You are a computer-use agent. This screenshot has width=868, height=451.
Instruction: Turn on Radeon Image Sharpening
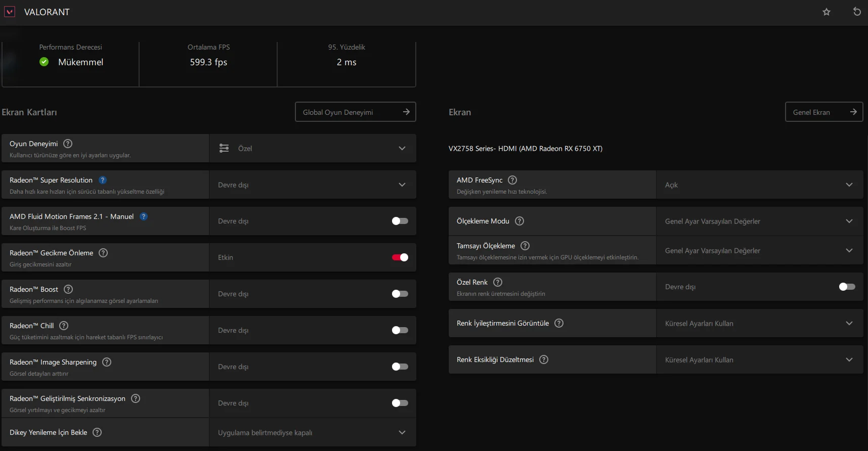pyautogui.click(x=400, y=367)
